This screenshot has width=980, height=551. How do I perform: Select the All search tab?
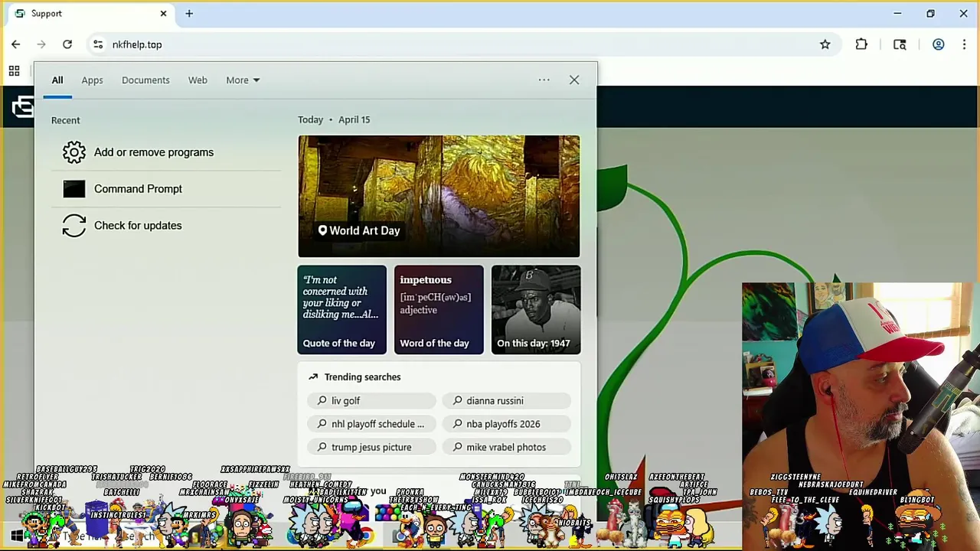(57, 80)
